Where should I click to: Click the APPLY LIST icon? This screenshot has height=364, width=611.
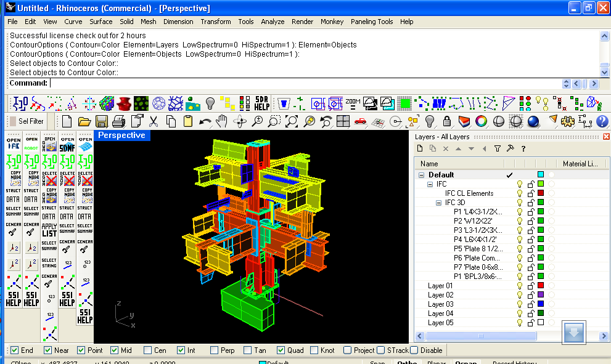click(x=49, y=230)
